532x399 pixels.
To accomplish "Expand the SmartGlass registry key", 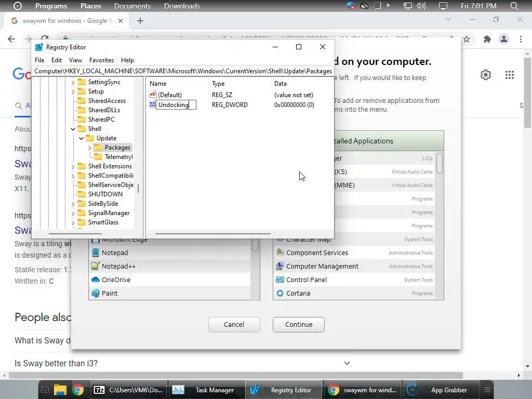I will tap(73, 222).
